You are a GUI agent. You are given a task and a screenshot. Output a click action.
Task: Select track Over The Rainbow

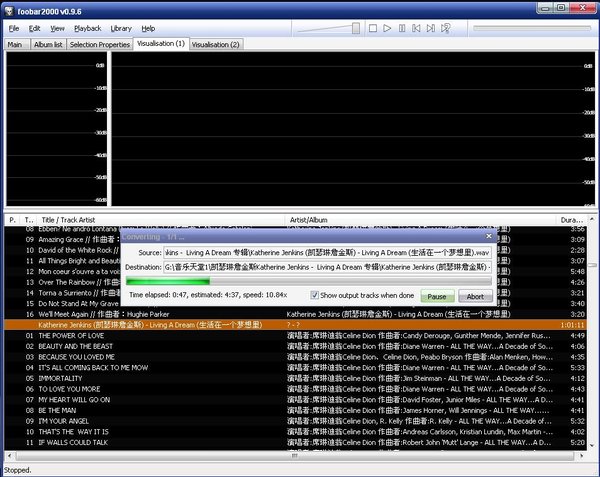[x=61, y=282]
